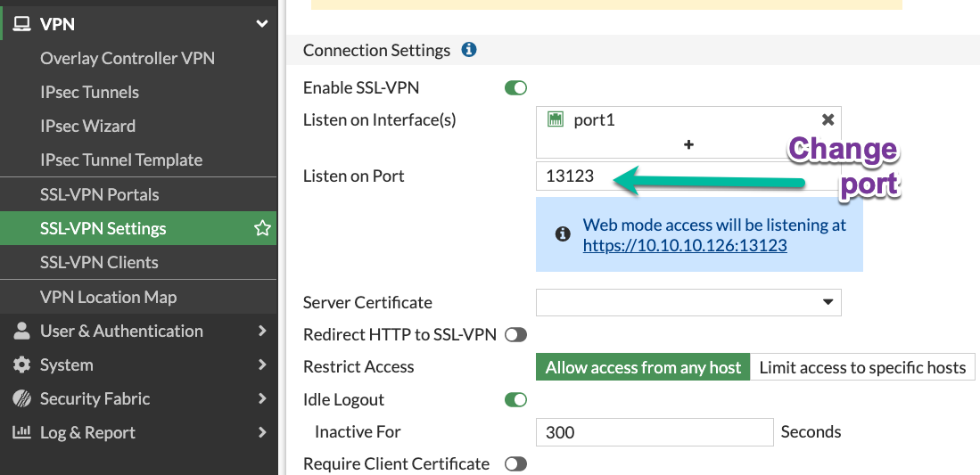Open the https://10.10.10.126:13123 web mode link

(685, 245)
